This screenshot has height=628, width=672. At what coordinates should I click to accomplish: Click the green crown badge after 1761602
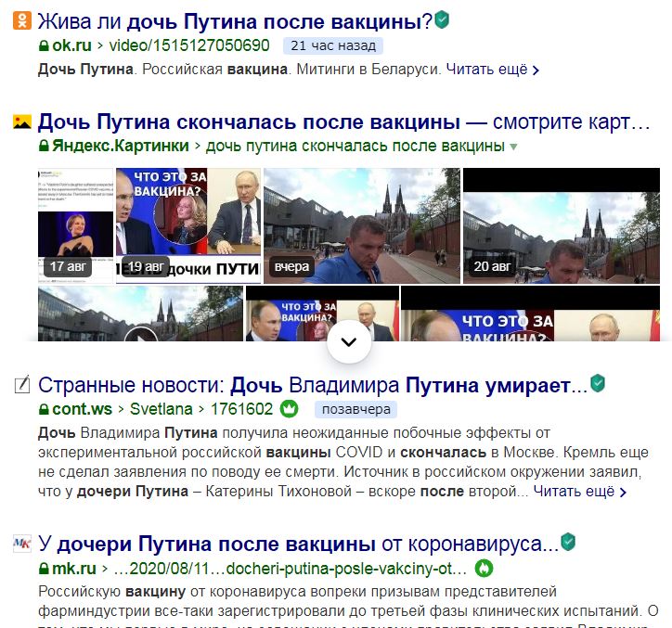[289, 409]
